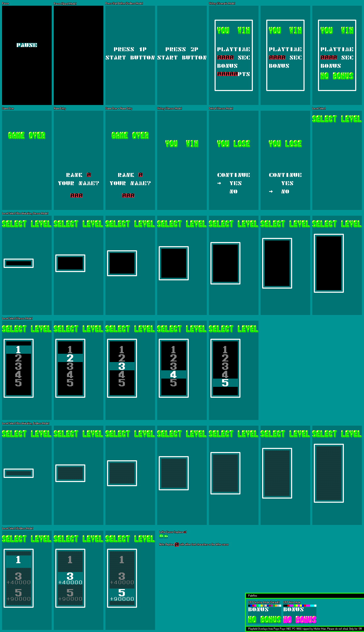Image resolution: width=364 pixels, height=632 pixels.
Task: Click the 'Name Entry' section label
Action: click(60, 109)
